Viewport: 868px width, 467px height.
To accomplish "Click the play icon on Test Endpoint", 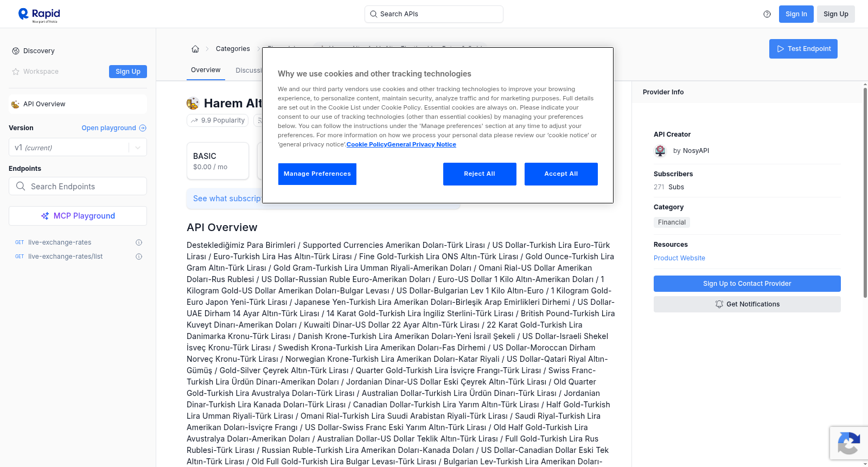I will pos(781,49).
